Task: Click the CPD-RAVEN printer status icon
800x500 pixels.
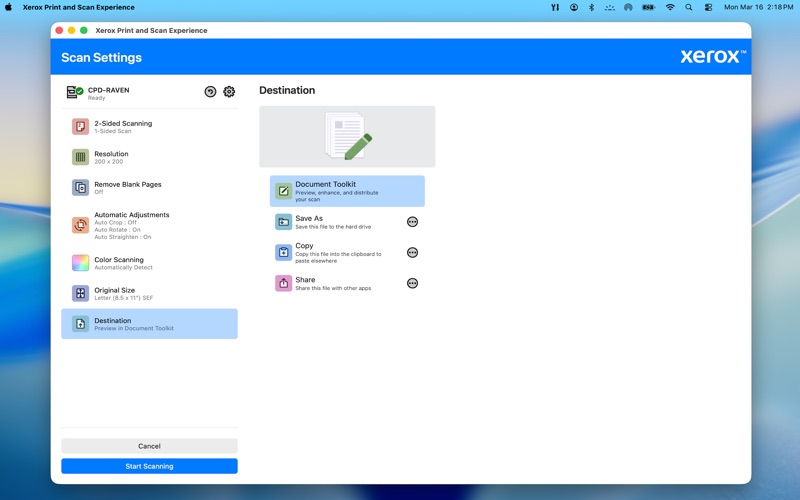Action: (74, 92)
